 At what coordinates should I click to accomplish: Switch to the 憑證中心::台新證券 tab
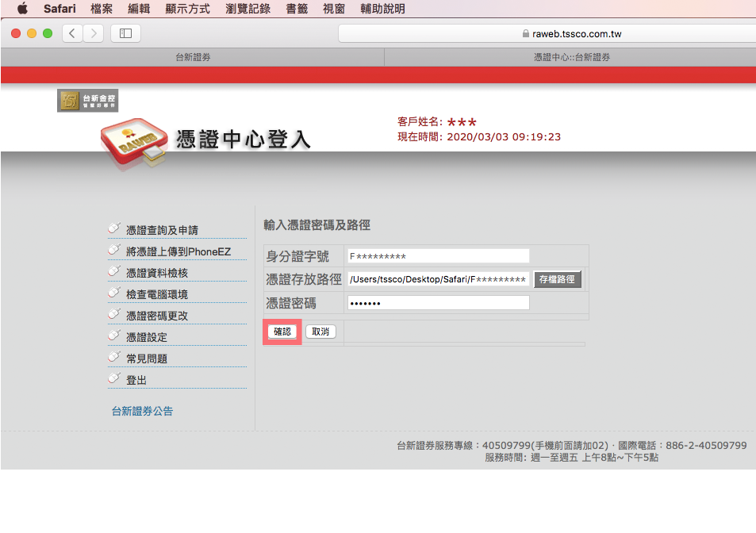click(571, 57)
